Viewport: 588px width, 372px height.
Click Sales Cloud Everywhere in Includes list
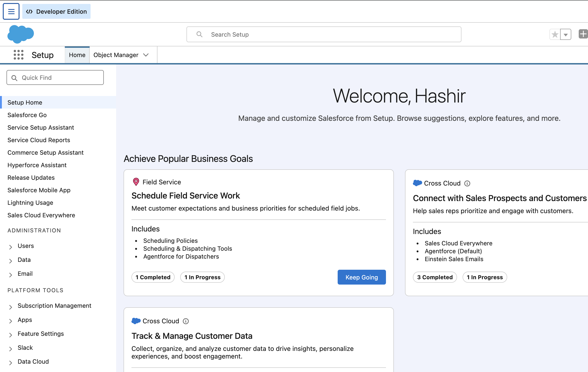[x=458, y=243]
